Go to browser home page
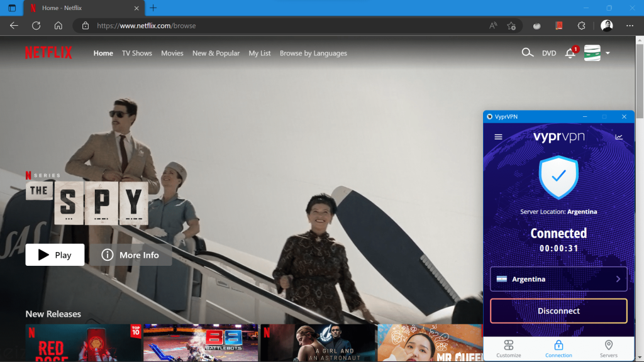Viewport: 644px width, 362px height. (x=58, y=25)
